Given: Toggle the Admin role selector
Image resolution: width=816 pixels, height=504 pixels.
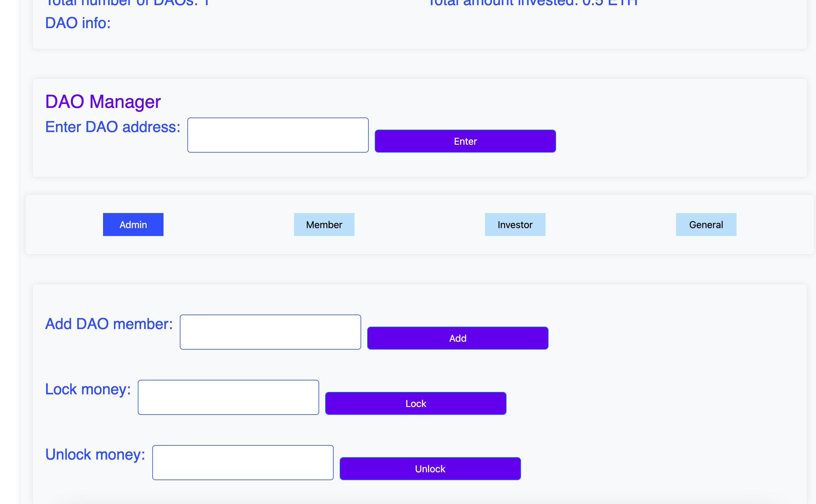Looking at the screenshot, I should 133,224.
